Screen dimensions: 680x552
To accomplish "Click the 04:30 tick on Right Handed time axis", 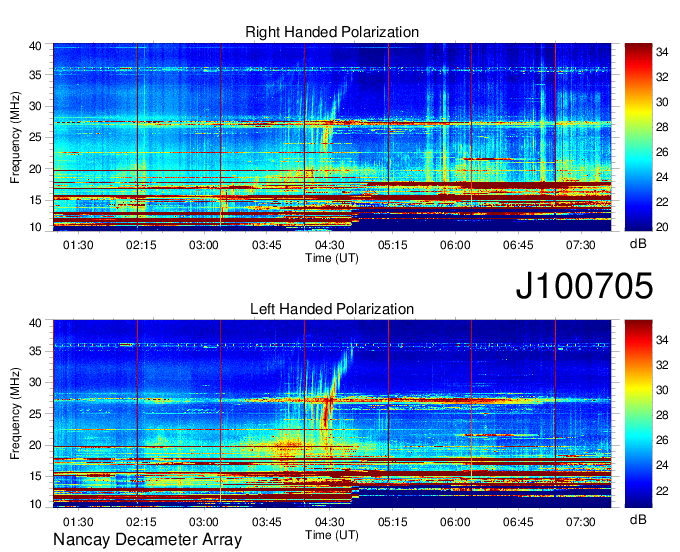I will [x=330, y=245].
